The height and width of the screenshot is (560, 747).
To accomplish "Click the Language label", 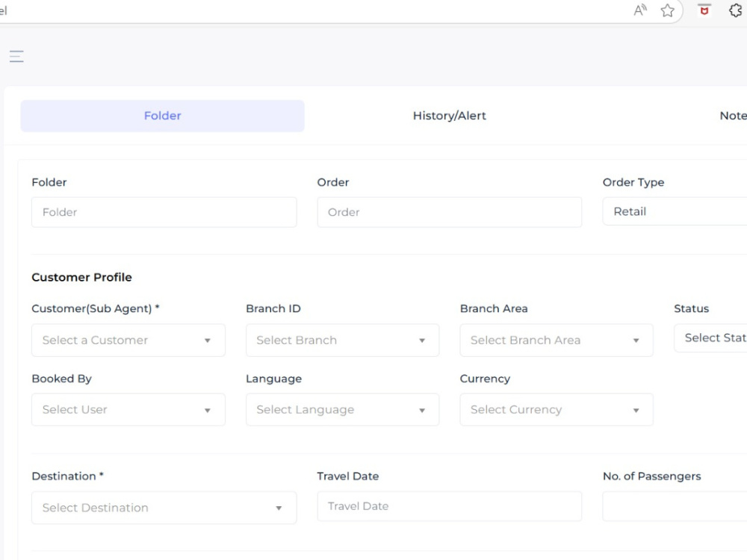I will [x=273, y=379].
